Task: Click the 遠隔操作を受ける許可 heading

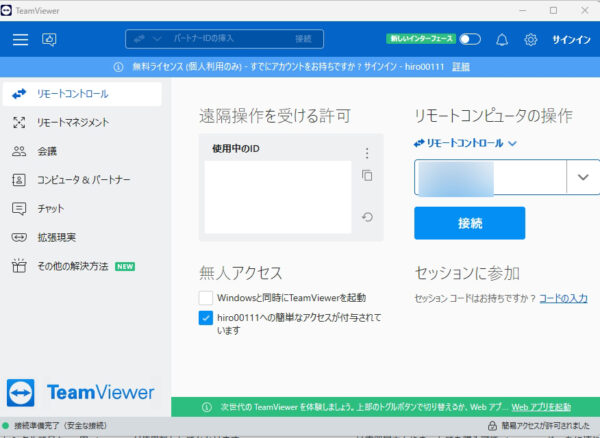Action: point(275,116)
